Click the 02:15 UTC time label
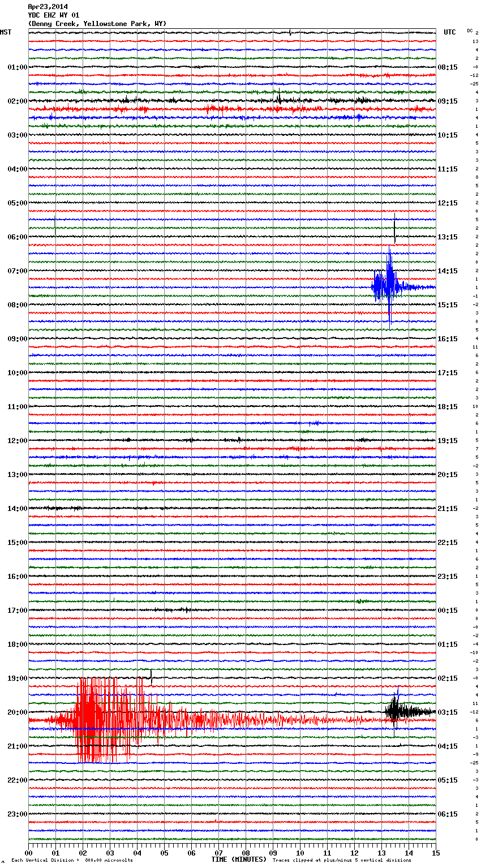 click(x=448, y=678)
